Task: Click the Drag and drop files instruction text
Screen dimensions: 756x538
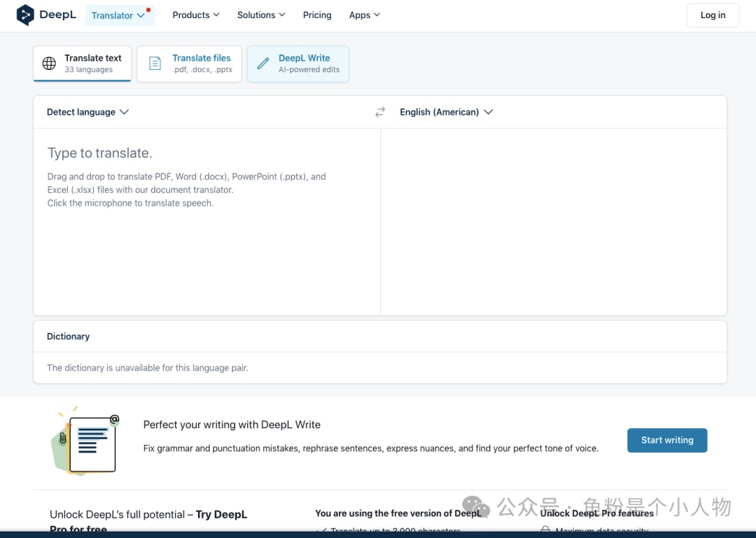Action: pyautogui.click(x=187, y=183)
